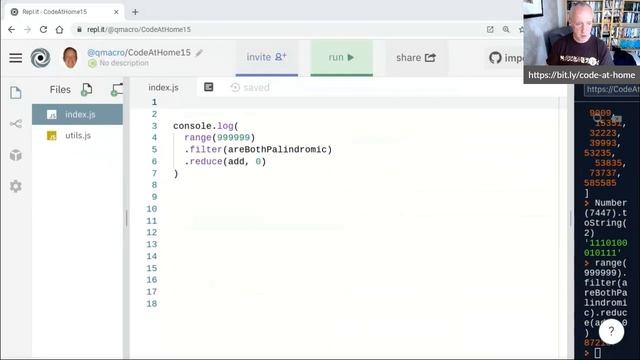This screenshot has width=640, height=360.
Task: Select the Repl.it - CodeAtHome15 browser tab
Action: (64, 12)
